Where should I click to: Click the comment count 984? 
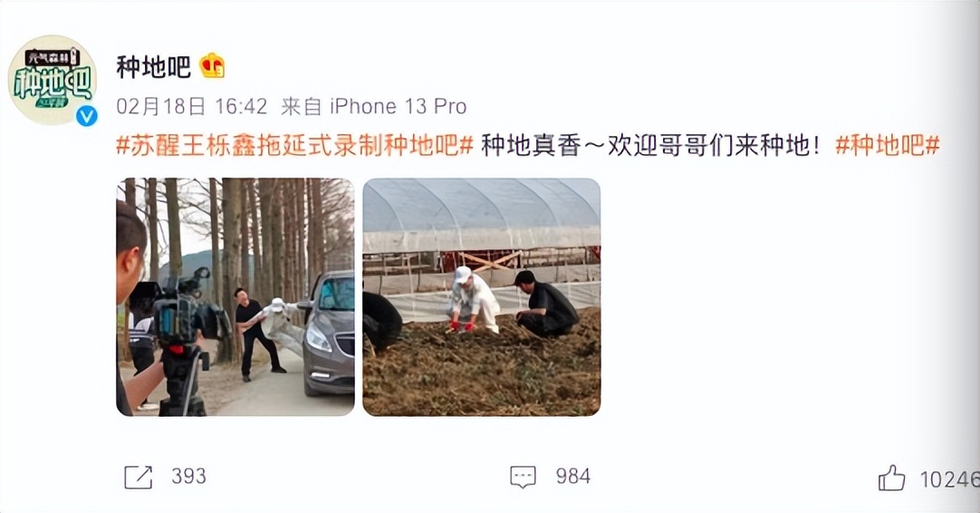(x=573, y=477)
